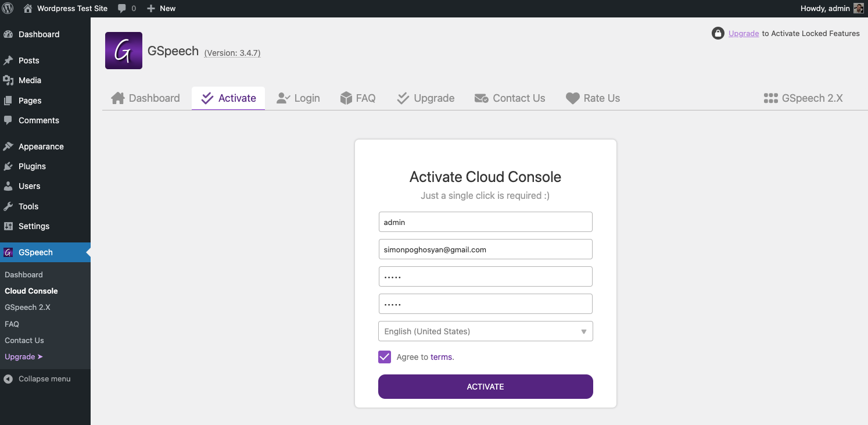This screenshot has width=868, height=425.
Task: Open the Appearance menu item
Action: [x=45, y=147]
